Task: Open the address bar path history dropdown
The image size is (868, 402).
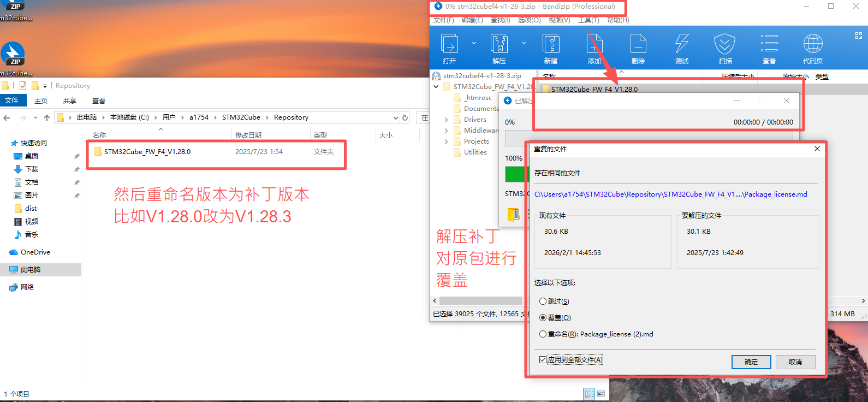Action: click(395, 117)
